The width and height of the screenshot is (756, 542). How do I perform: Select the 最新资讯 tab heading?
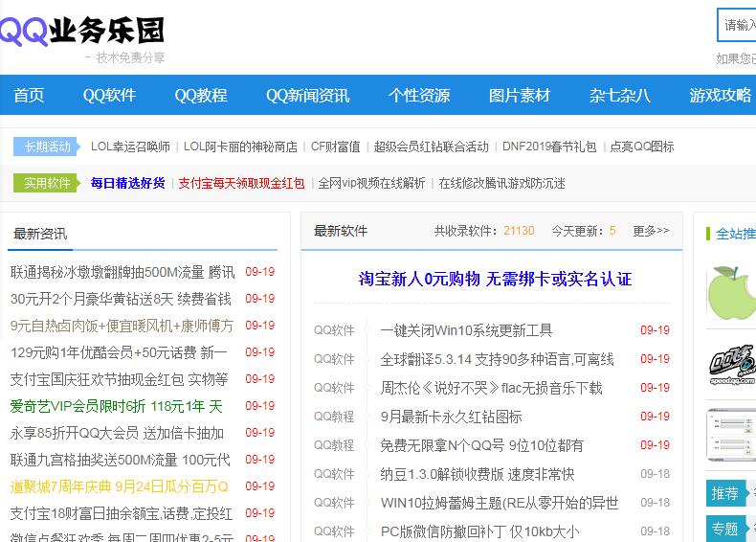[40, 234]
